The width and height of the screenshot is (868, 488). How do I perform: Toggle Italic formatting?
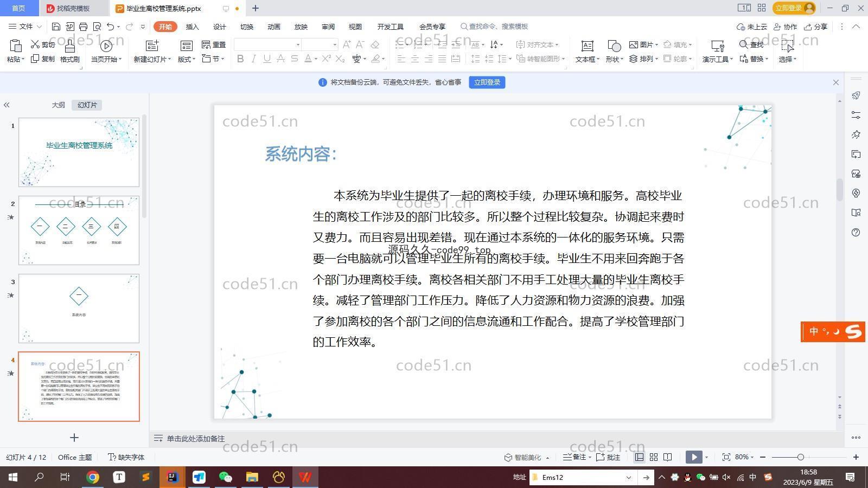point(253,59)
